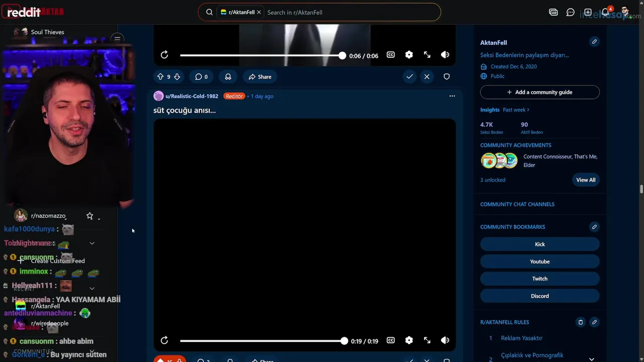Open the chat bubble icon in header

(571, 12)
